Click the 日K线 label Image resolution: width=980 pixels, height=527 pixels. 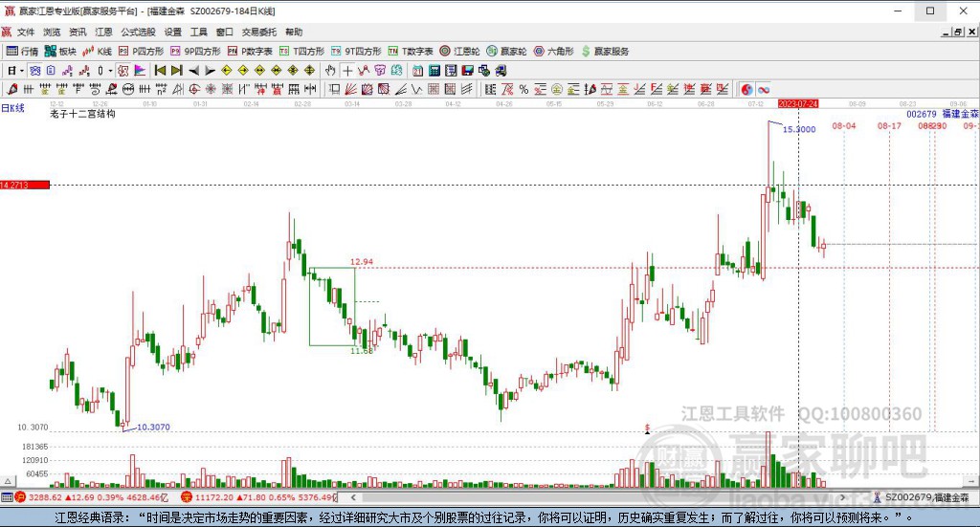pos(12,108)
